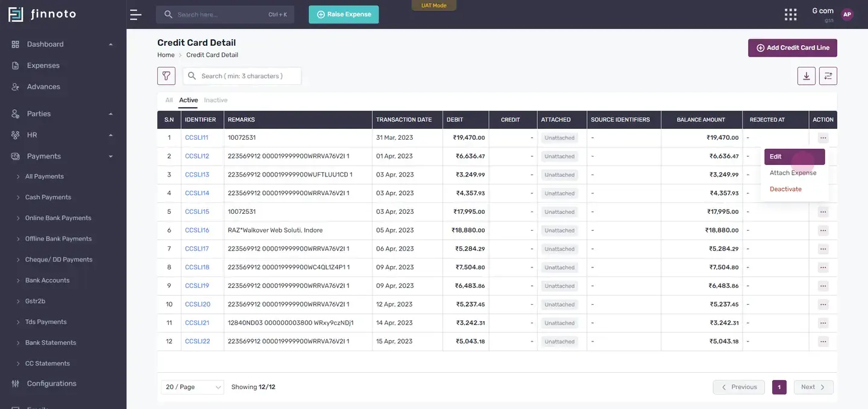The image size is (868, 409).
Task: Download the credit card lines list
Action: 807,76
